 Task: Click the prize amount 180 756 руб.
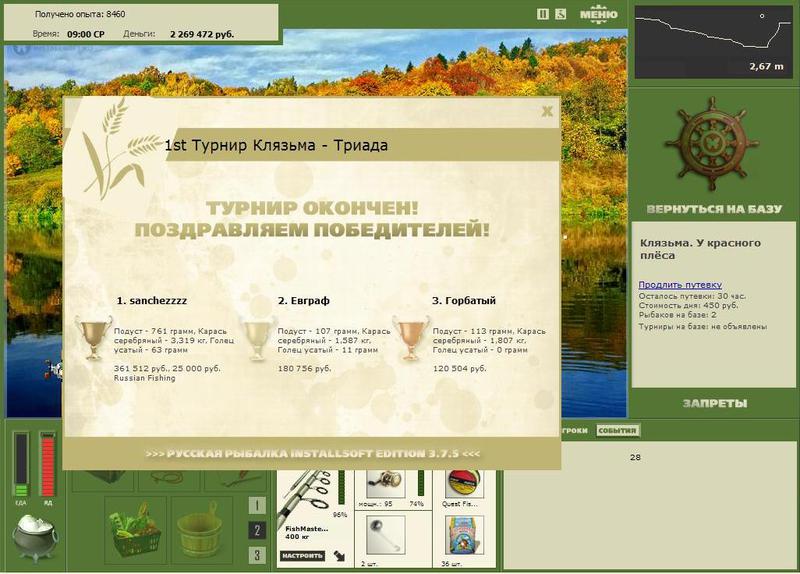coord(305,368)
